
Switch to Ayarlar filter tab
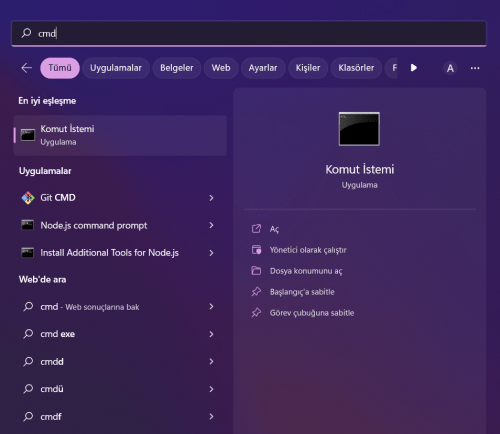click(263, 68)
